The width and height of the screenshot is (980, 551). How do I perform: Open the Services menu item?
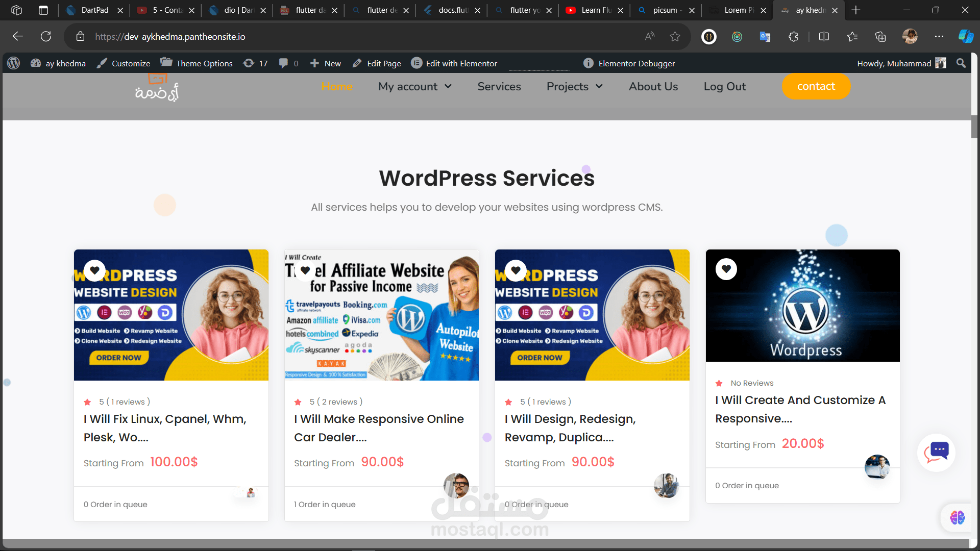499,87
